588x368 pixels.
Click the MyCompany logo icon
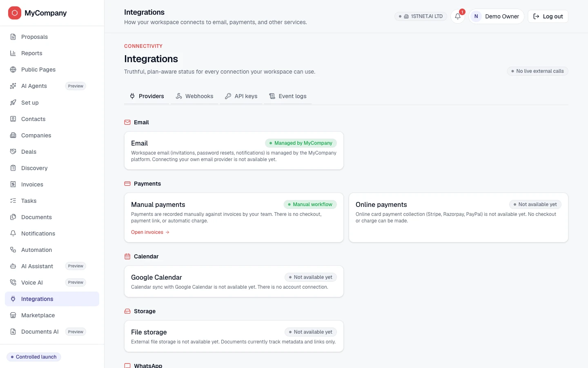(x=15, y=13)
